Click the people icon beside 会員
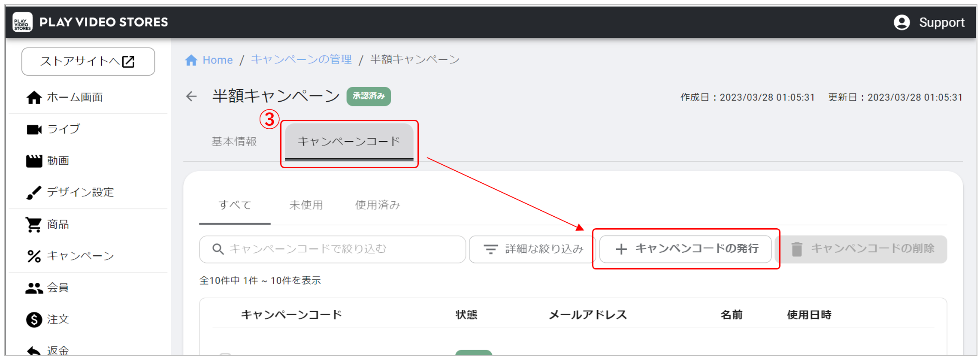The image size is (980, 360). coord(34,288)
